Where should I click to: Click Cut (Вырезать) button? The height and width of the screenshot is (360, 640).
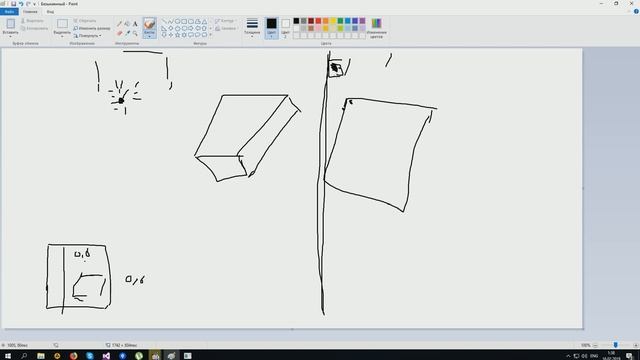32,21
